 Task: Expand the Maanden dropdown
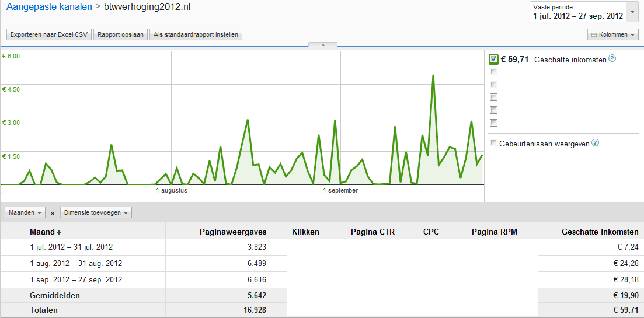(x=25, y=212)
